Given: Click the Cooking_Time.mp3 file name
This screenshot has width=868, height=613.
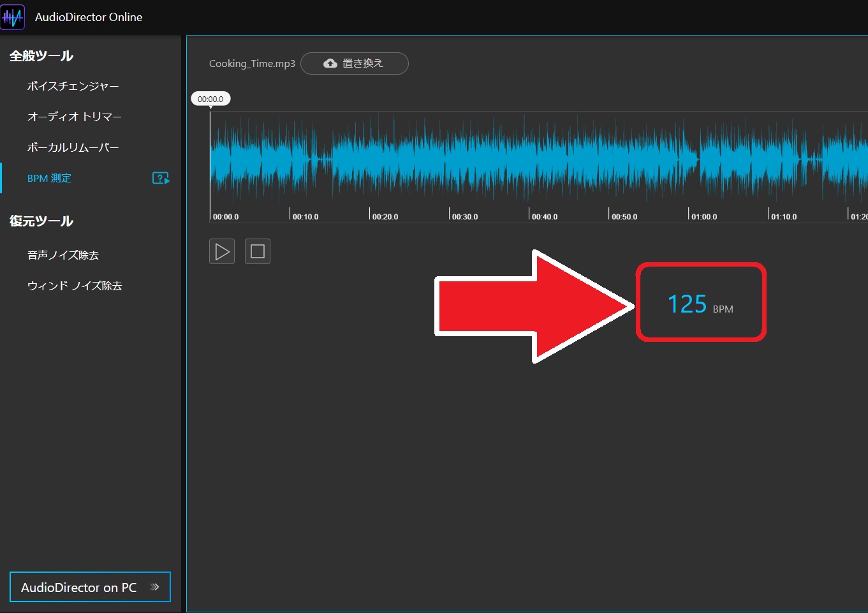Looking at the screenshot, I should (x=252, y=64).
